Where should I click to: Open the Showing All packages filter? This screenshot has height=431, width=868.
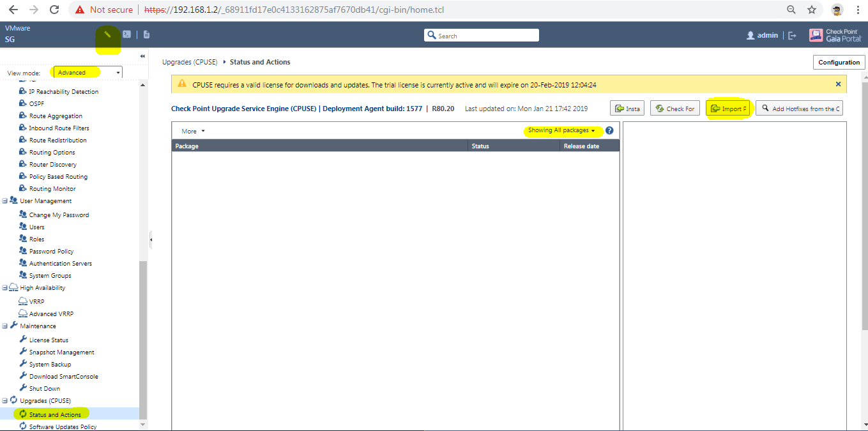(x=562, y=130)
